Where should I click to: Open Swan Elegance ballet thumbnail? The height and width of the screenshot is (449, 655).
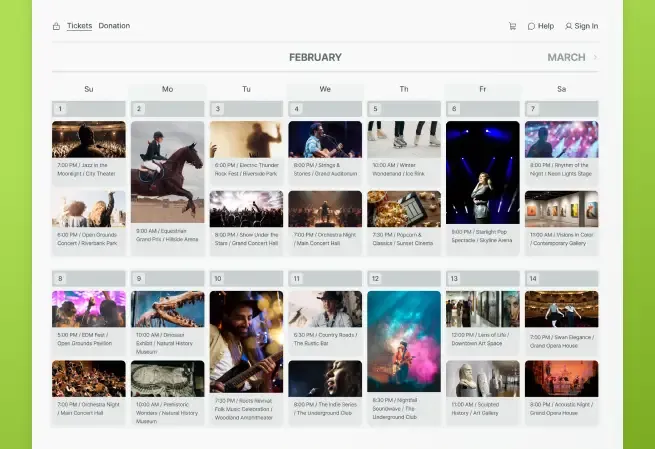(561, 309)
